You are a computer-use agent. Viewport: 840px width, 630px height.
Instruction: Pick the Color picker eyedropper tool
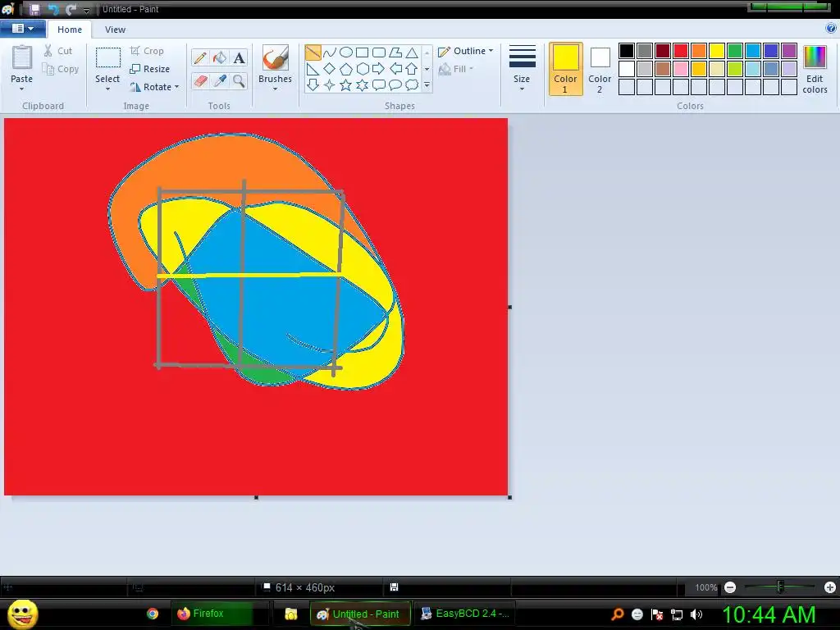pyautogui.click(x=220, y=81)
